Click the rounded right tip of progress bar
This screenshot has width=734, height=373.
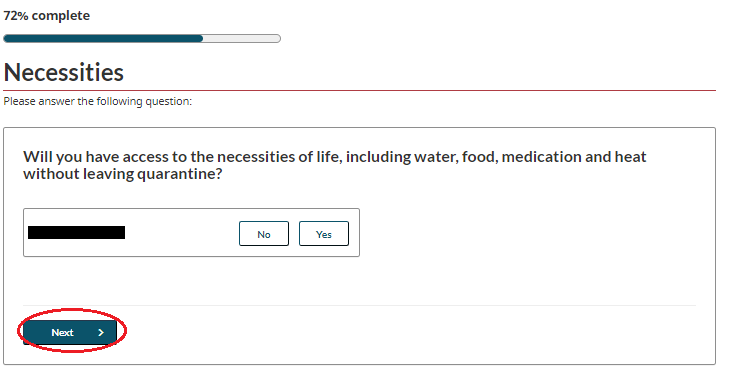click(278, 38)
